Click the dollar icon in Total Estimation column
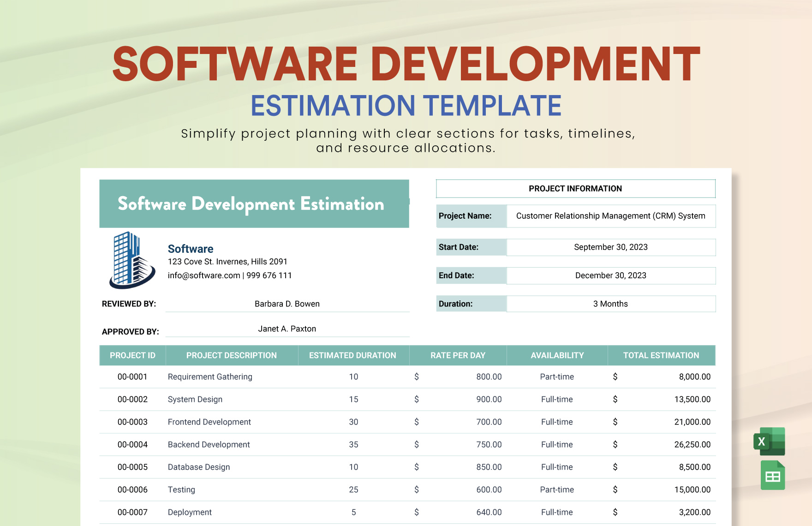Viewport: 812px width, 526px height. click(615, 377)
